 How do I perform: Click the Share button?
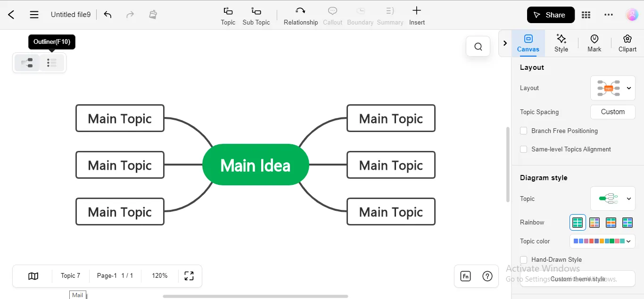[x=551, y=15]
